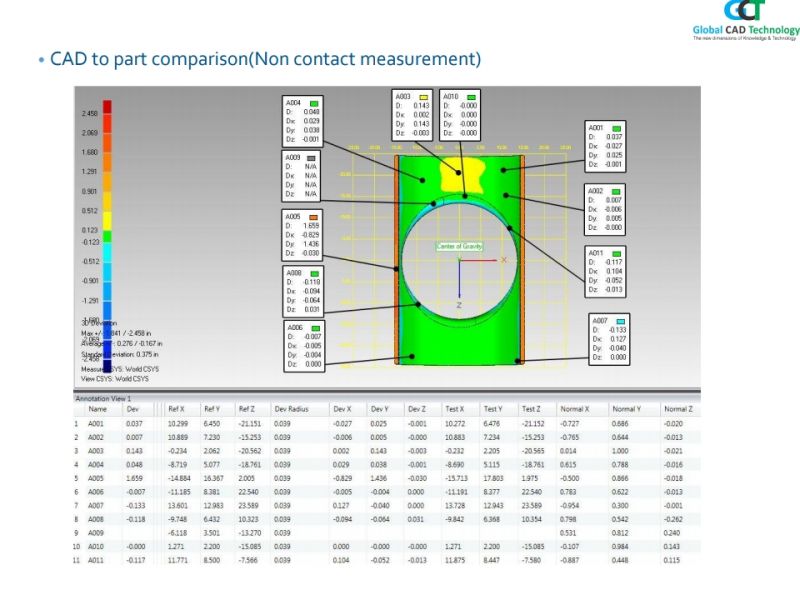Click the 0.901 value on color legend
Image resolution: width=800 pixels, height=600 pixels.
pyautogui.click(x=90, y=191)
